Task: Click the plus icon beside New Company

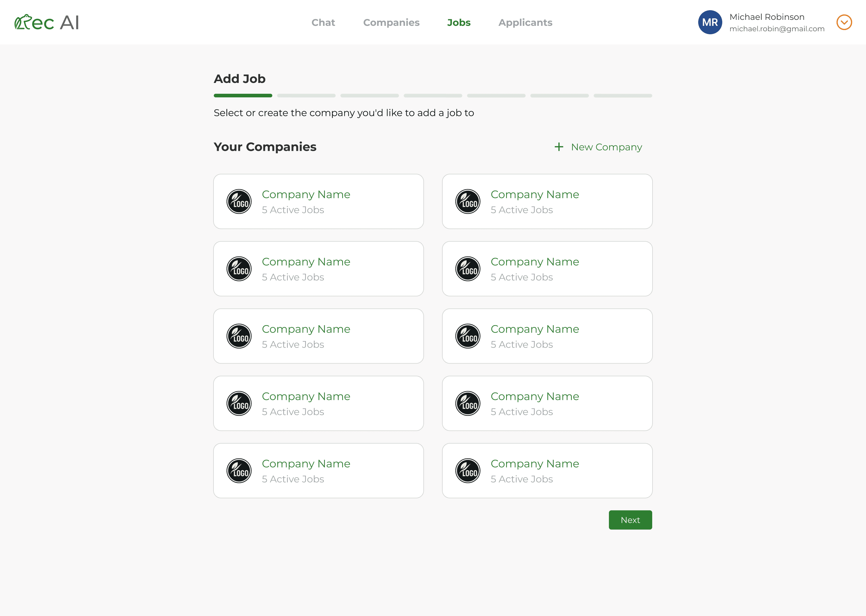Action: [x=559, y=147]
